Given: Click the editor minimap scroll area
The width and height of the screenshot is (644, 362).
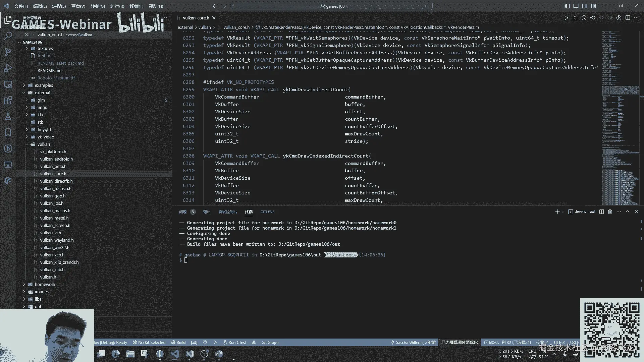Looking at the screenshot, I should (x=620, y=117).
